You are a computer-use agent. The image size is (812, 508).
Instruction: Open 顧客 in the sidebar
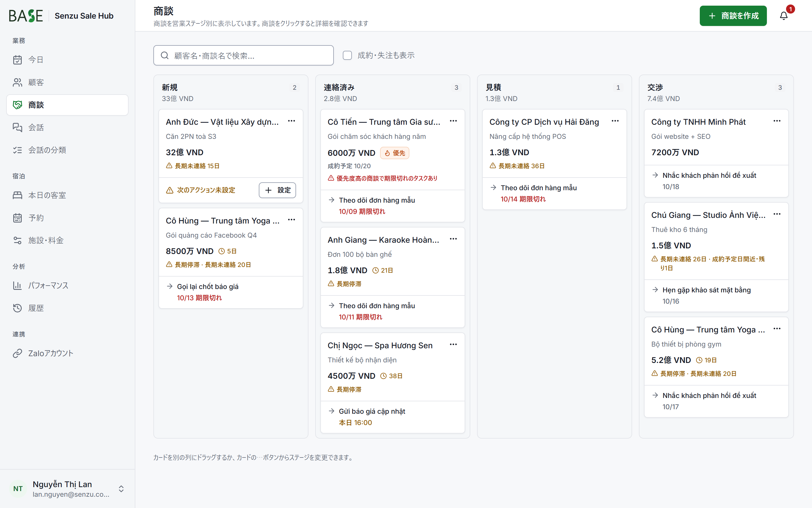pyautogui.click(x=67, y=82)
